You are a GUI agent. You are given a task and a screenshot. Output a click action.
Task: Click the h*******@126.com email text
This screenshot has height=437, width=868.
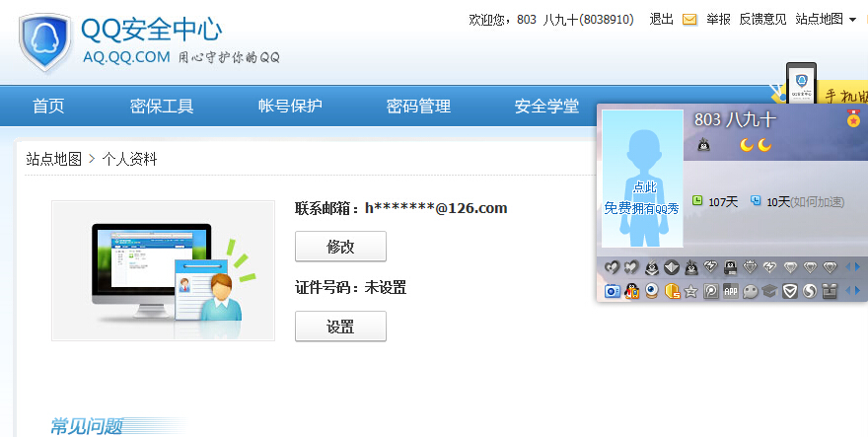pos(436,208)
